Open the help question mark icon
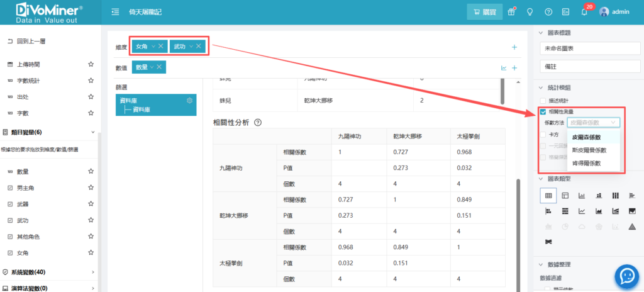This screenshot has height=292, width=644. [x=548, y=11]
